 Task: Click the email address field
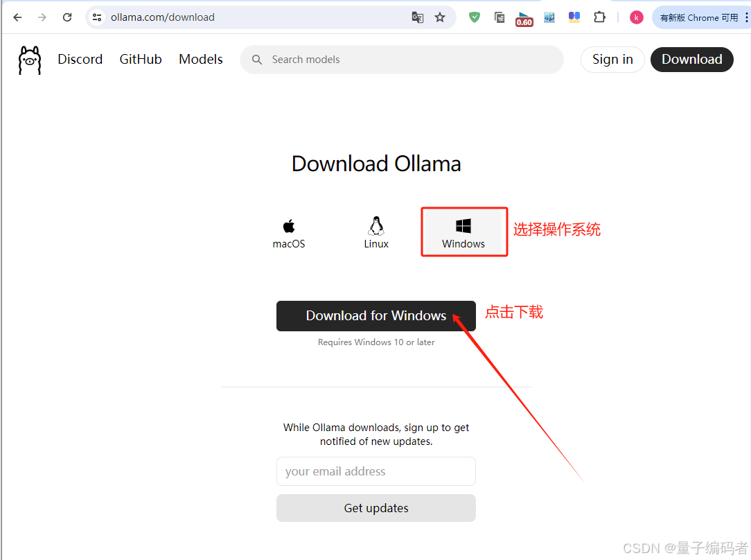coord(376,471)
